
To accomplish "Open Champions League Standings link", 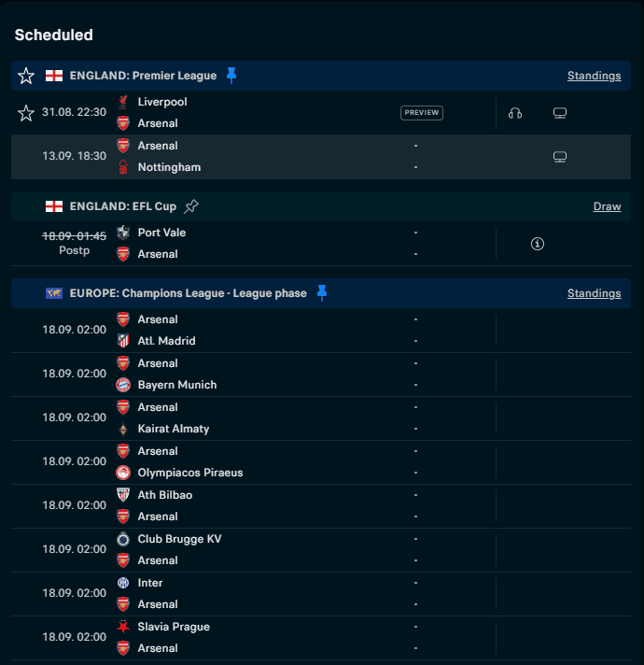I will [x=594, y=293].
